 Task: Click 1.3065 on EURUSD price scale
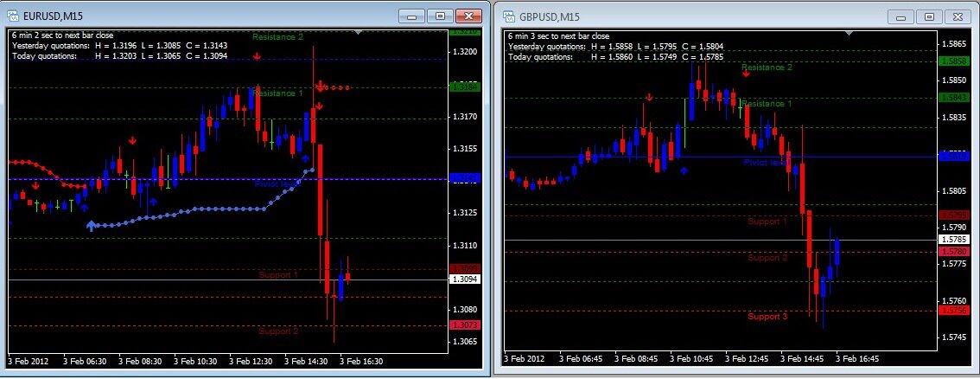pos(465,342)
